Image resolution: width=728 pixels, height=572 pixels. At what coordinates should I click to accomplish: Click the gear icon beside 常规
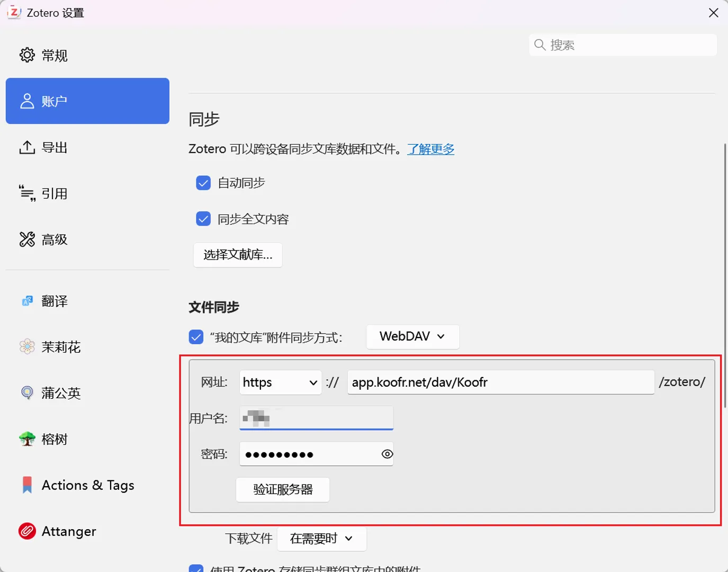click(x=27, y=55)
